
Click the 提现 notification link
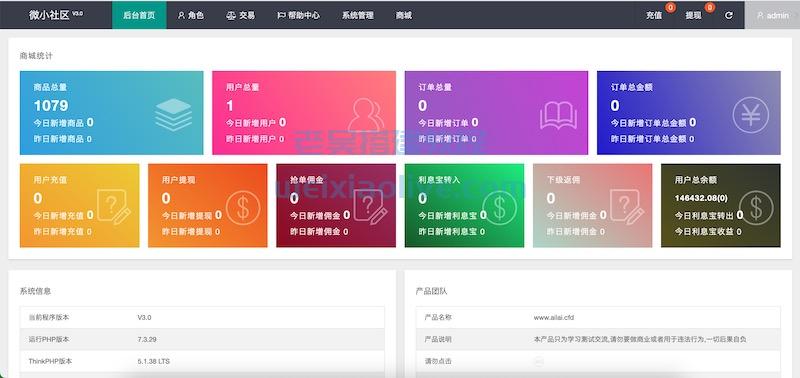point(693,15)
